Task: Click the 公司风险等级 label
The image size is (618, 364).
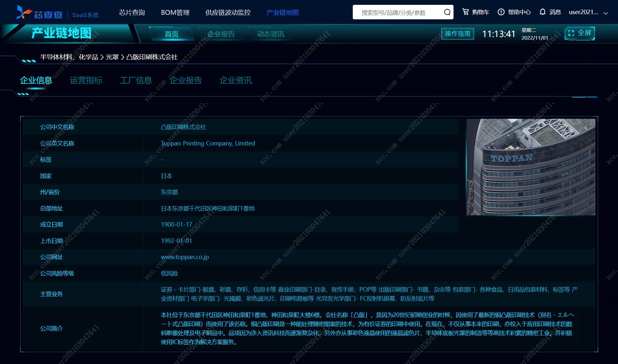Action: point(57,274)
